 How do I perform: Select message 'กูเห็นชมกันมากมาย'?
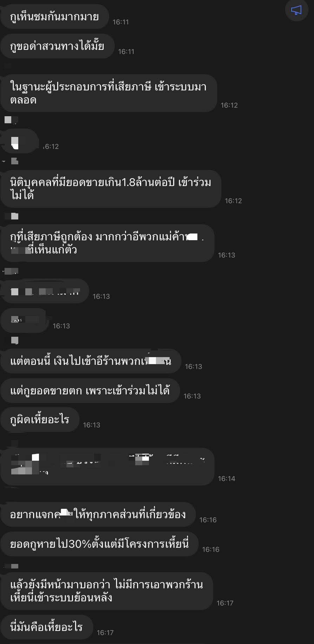pyautogui.click(x=54, y=17)
